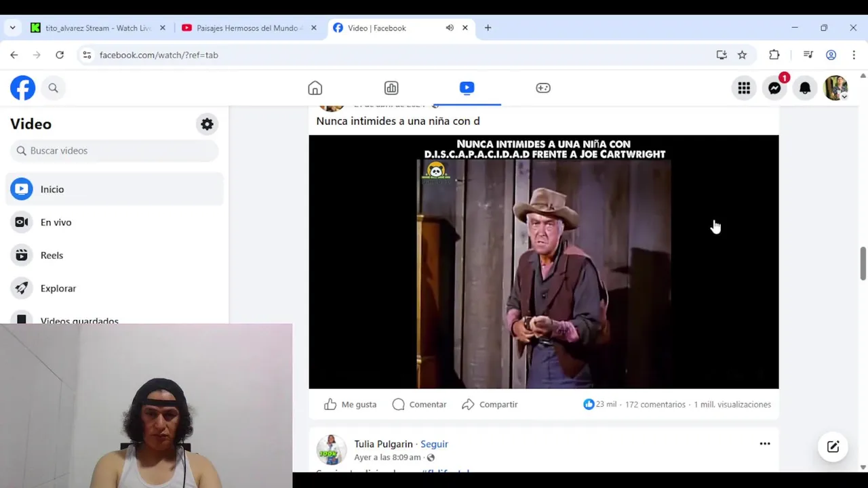The width and height of the screenshot is (868, 488).
Task: Click the 'Ayer a las 8:09 am' timestamp
Action: coord(387,457)
